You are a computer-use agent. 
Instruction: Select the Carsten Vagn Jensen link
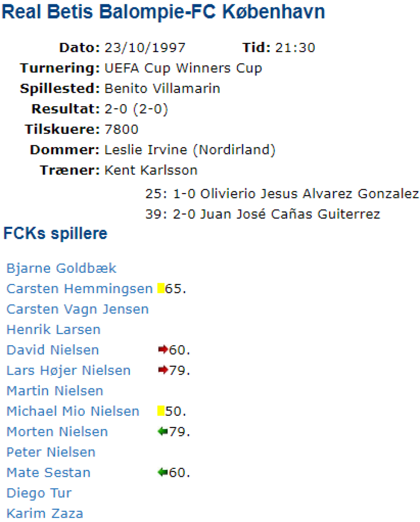tap(77, 309)
